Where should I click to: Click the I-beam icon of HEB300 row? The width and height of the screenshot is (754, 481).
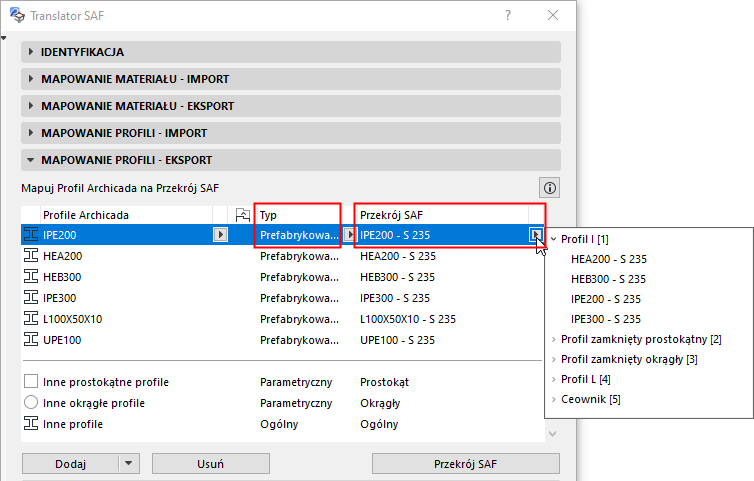[x=31, y=277]
